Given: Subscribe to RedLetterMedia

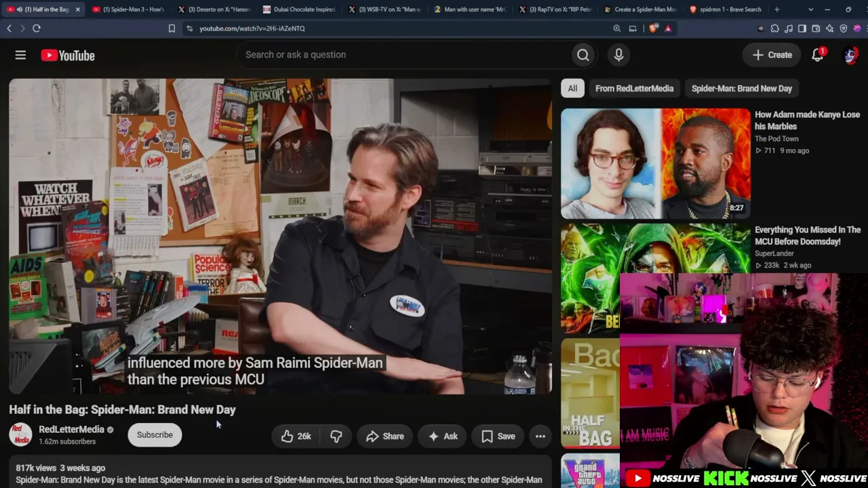Looking at the screenshot, I should click(155, 435).
